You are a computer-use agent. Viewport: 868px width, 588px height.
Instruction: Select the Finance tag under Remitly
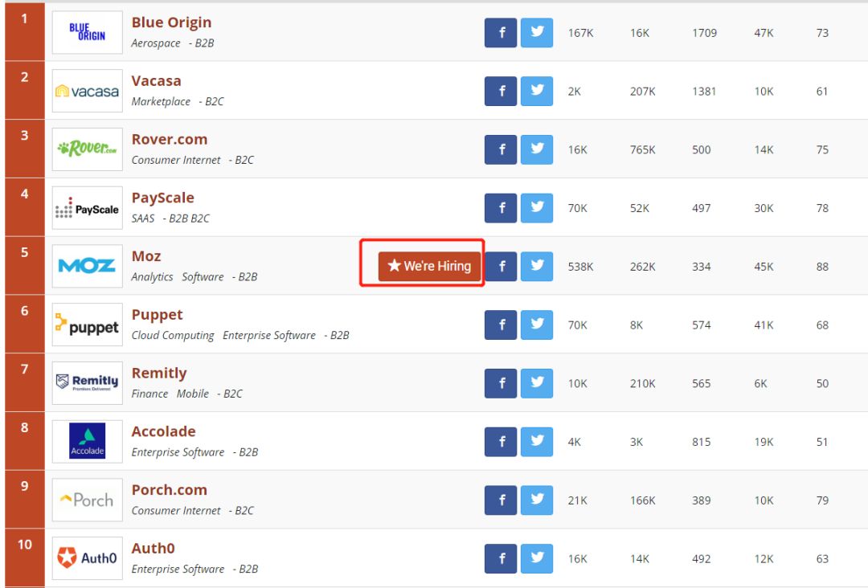pos(149,394)
